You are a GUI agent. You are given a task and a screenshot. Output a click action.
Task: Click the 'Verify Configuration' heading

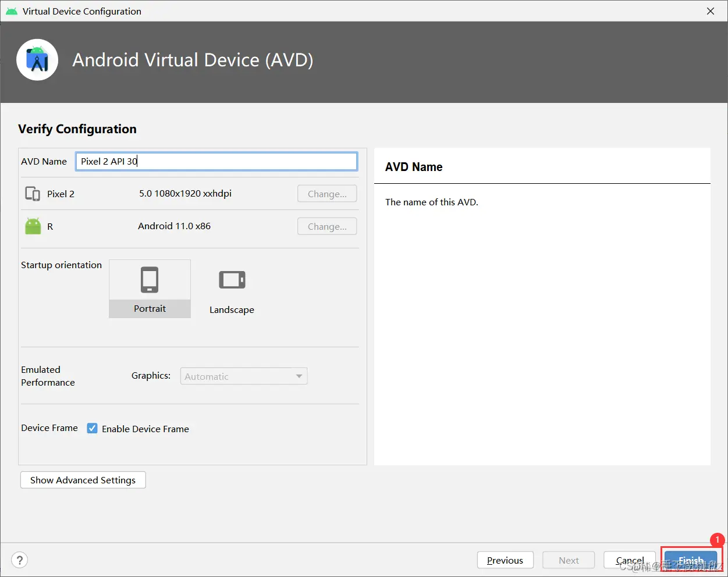click(77, 129)
